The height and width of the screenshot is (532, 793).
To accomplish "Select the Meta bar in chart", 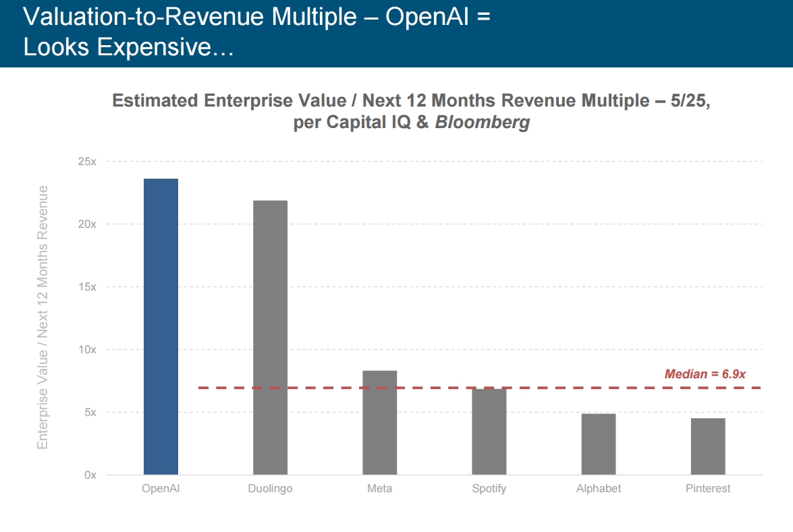I will [380, 422].
